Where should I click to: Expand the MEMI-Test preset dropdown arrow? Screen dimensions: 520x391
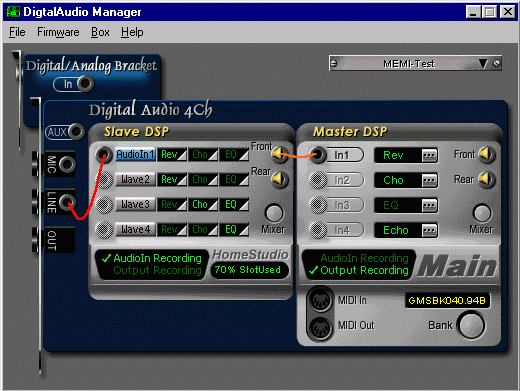point(483,63)
